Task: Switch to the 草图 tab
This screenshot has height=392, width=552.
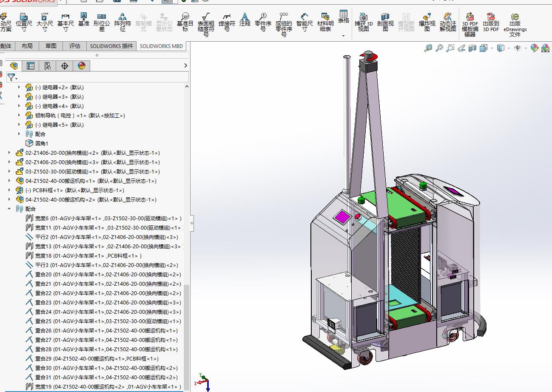Action: 51,46
